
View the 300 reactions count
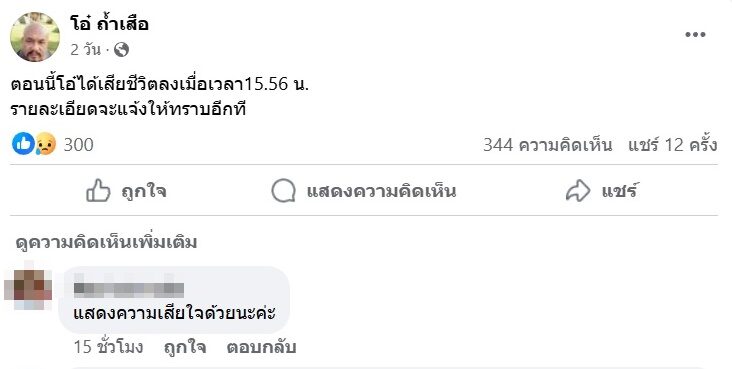[78, 144]
